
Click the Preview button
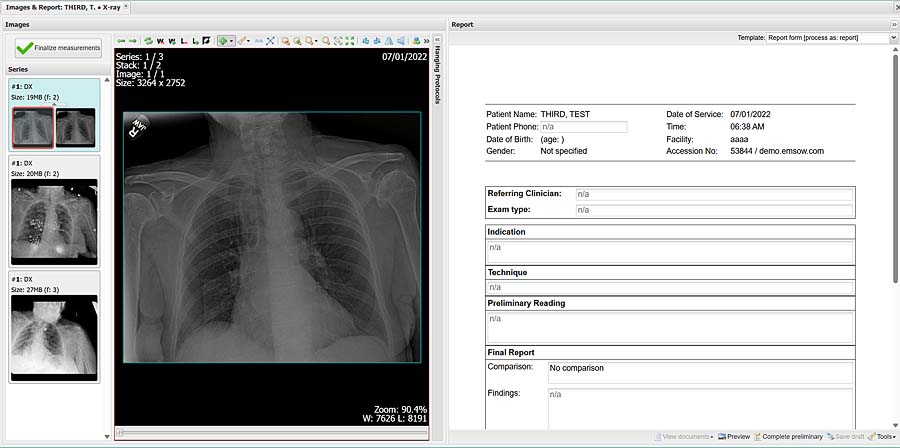pyautogui.click(x=734, y=437)
